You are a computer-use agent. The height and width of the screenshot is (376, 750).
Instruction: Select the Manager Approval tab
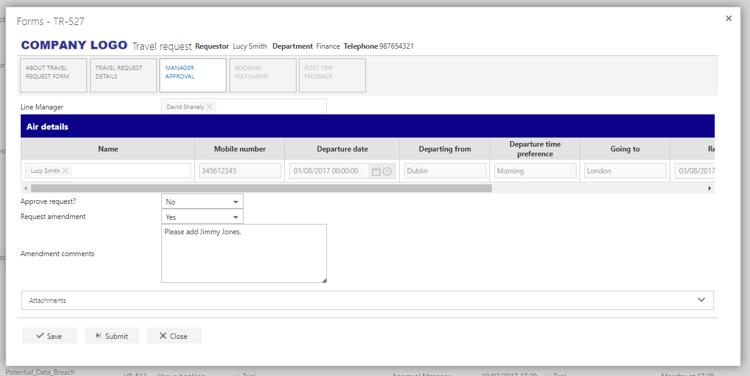pyautogui.click(x=193, y=76)
